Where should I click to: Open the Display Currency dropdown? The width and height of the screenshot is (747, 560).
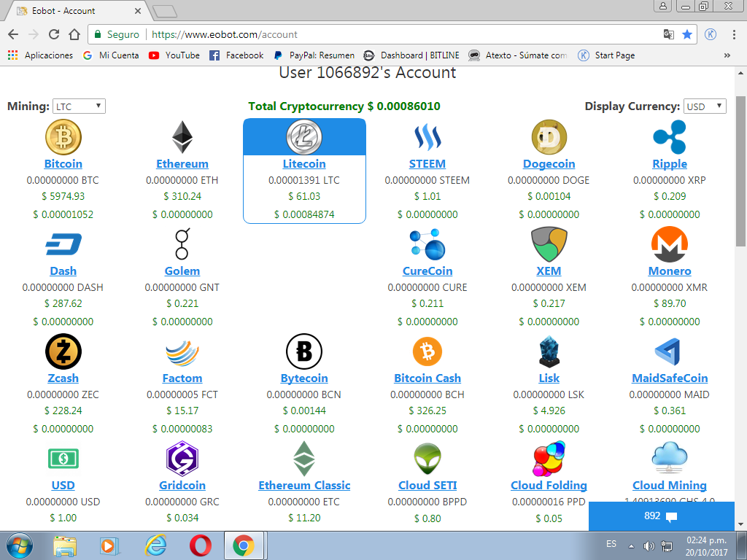pos(705,106)
